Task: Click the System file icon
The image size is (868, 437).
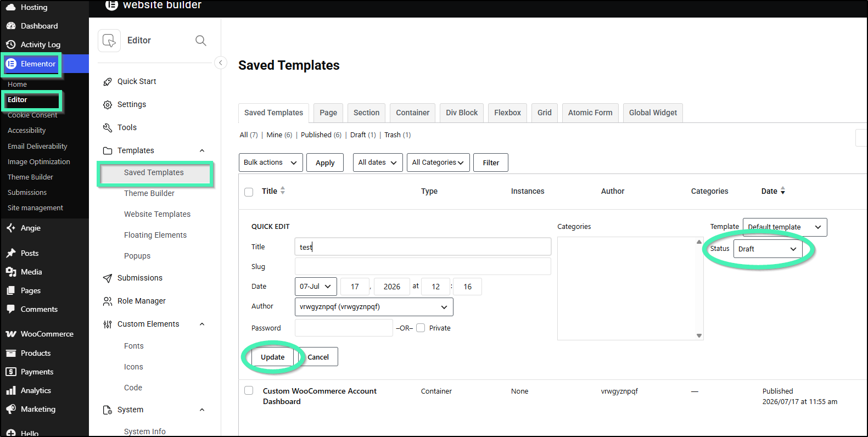Action: 108,410
